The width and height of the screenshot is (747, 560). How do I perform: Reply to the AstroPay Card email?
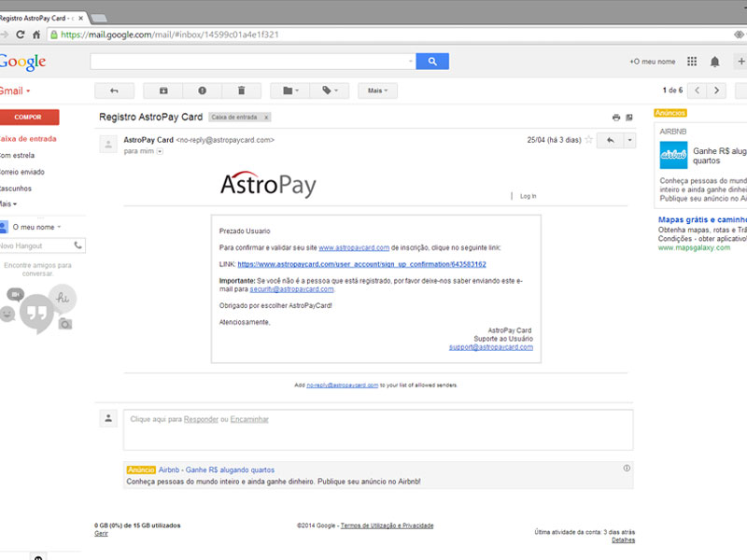click(x=612, y=140)
